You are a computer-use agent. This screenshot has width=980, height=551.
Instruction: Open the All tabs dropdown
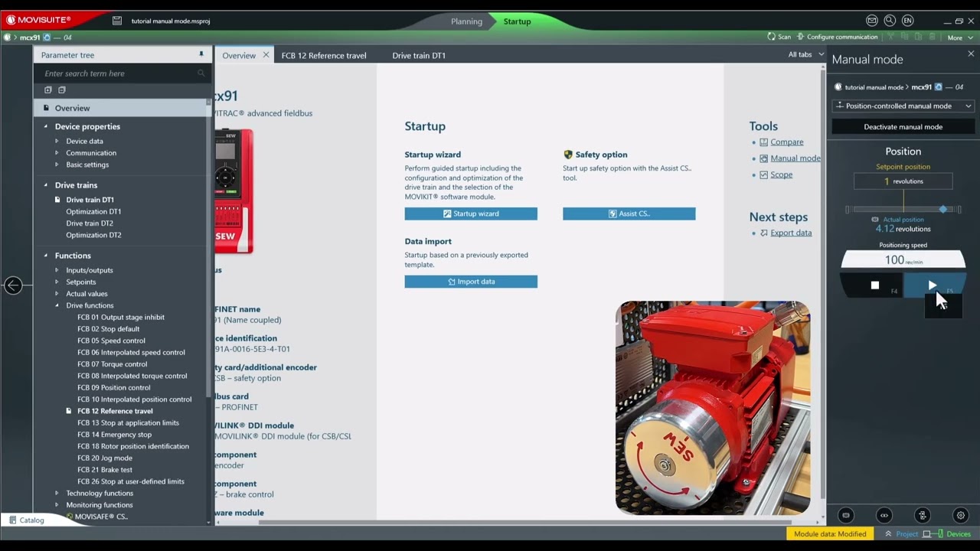[x=806, y=54]
